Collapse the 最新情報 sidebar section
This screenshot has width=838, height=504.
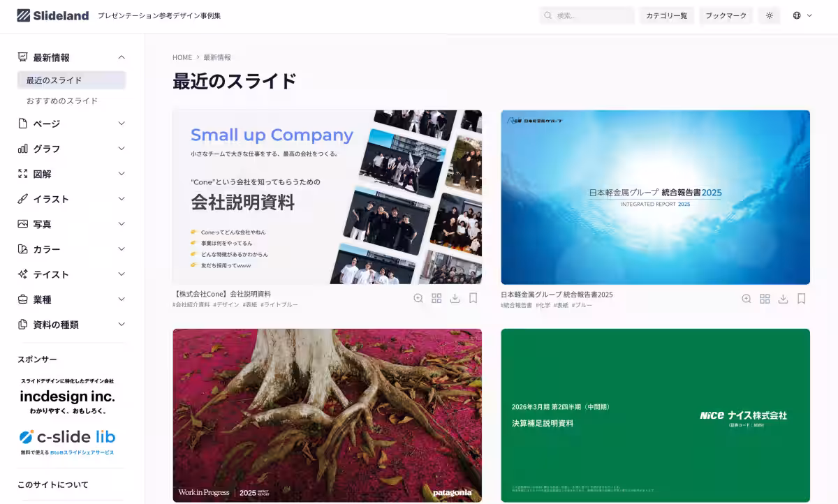pos(122,57)
